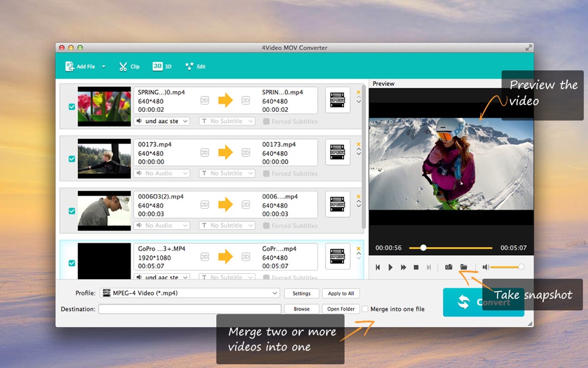588x368 pixels.
Task: Enable Merge into one file
Action: [x=365, y=309]
